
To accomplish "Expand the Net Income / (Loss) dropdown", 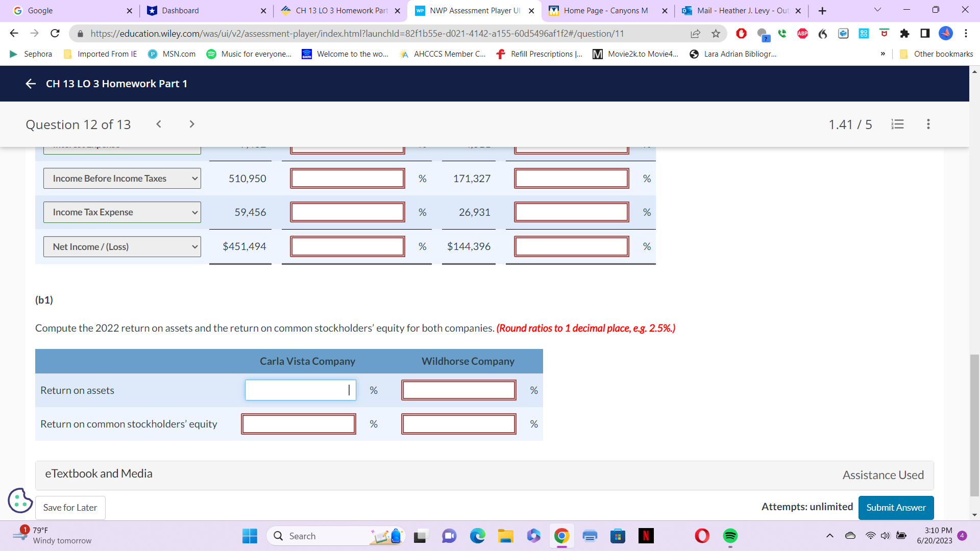I will tap(122, 247).
